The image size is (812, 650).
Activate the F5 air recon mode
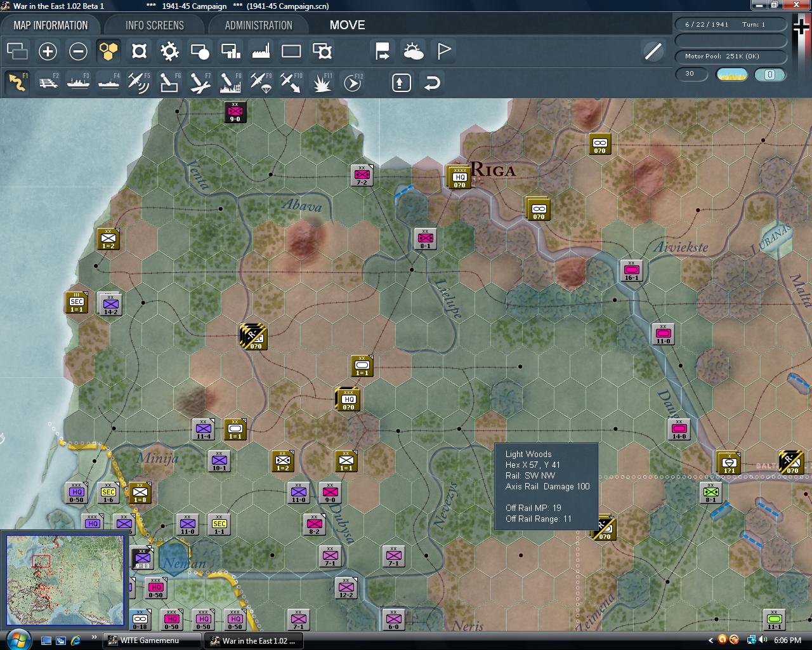point(139,83)
